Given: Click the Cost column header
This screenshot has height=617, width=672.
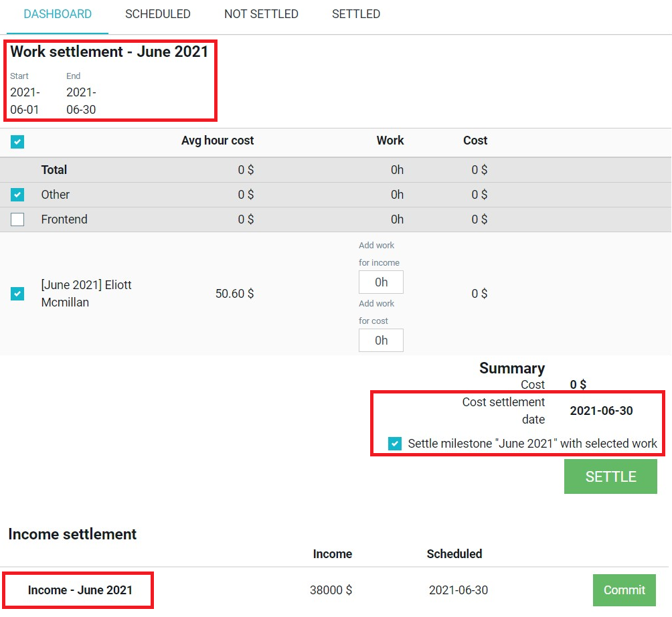Looking at the screenshot, I should pos(475,141).
